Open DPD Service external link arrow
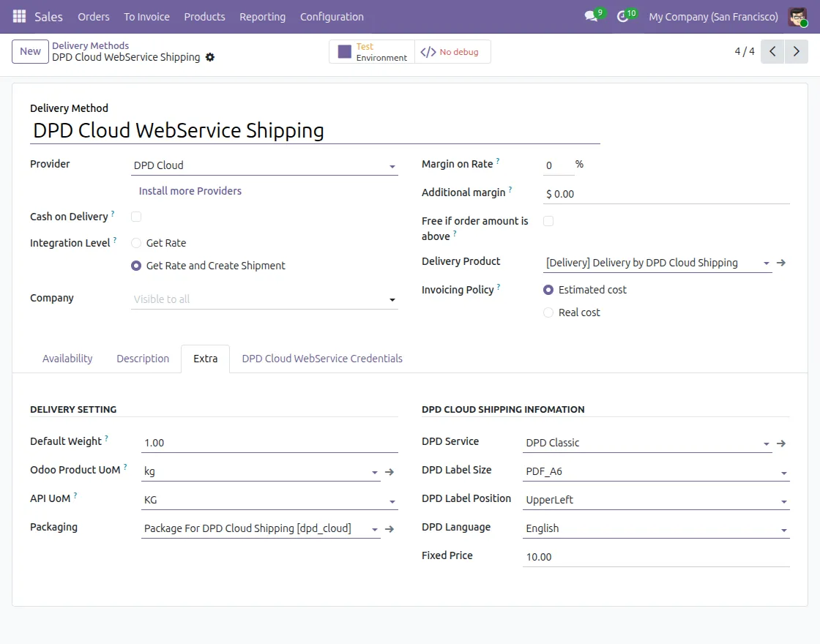Image resolution: width=820 pixels, height=644 pixels. point(781,443)
